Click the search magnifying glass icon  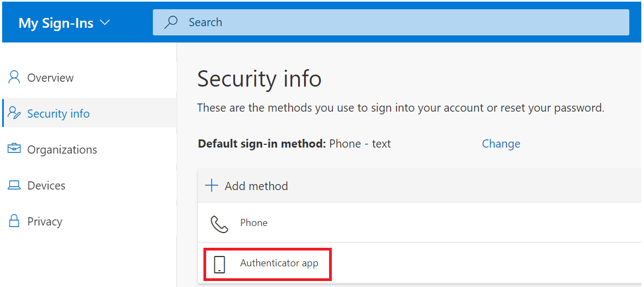(x=171, y=22)
